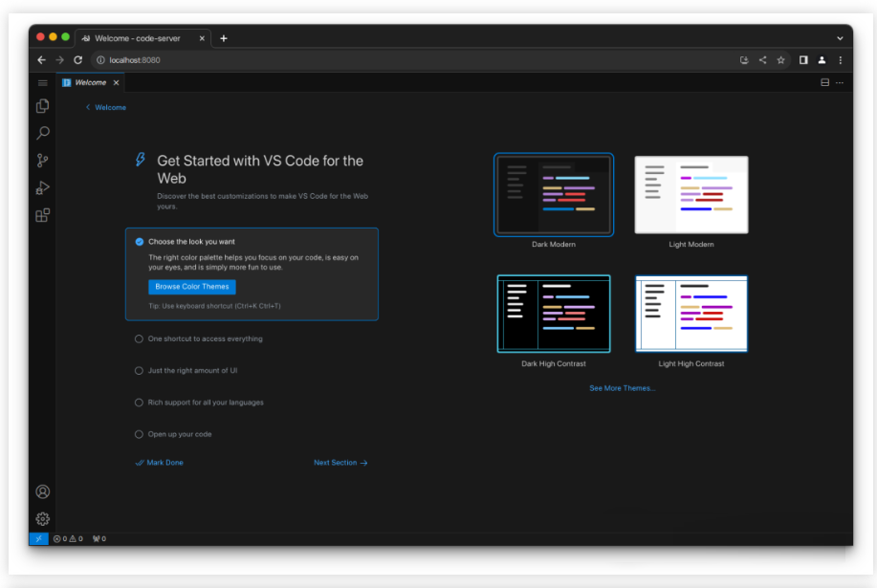Viewport: 877px width, 588px height.
Task: Select 'Open up your code' step
Action: 173,434
